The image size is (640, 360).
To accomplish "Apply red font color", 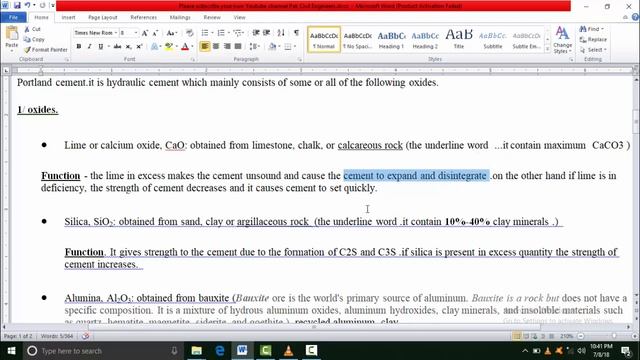I will 185,47.
